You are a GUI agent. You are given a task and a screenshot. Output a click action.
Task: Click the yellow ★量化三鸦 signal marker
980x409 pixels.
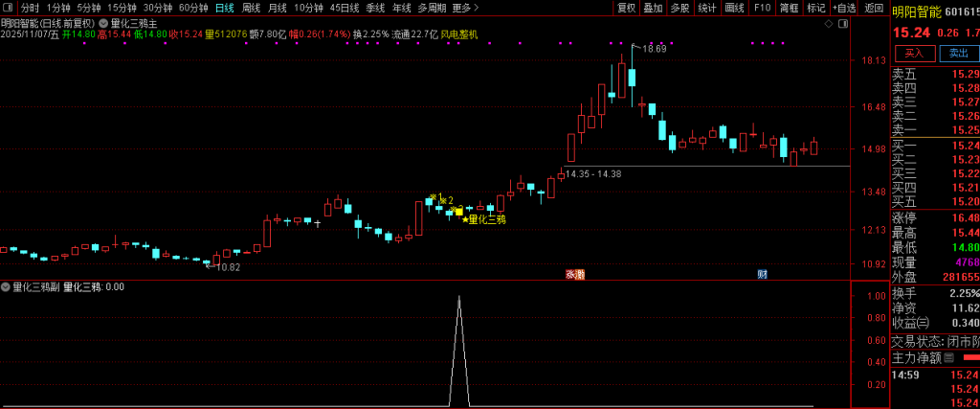tap(484, 219)
